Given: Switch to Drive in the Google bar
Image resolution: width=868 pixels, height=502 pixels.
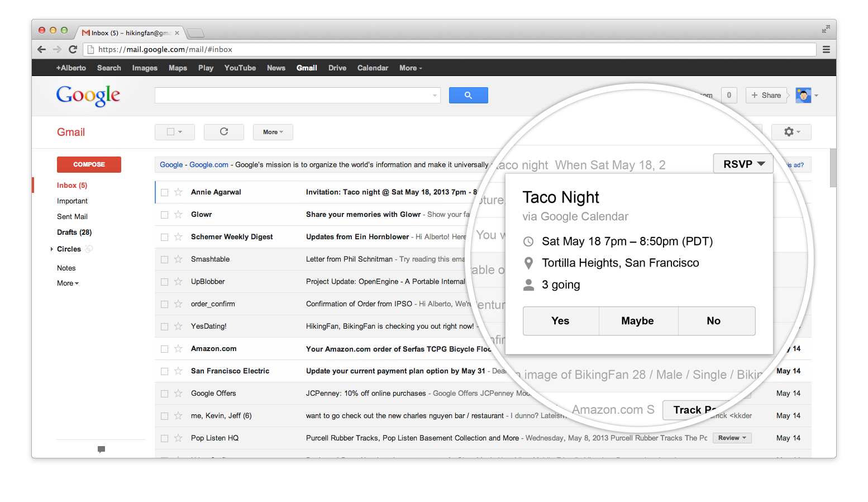Looking at the screenshot, I should click(337, 68).
